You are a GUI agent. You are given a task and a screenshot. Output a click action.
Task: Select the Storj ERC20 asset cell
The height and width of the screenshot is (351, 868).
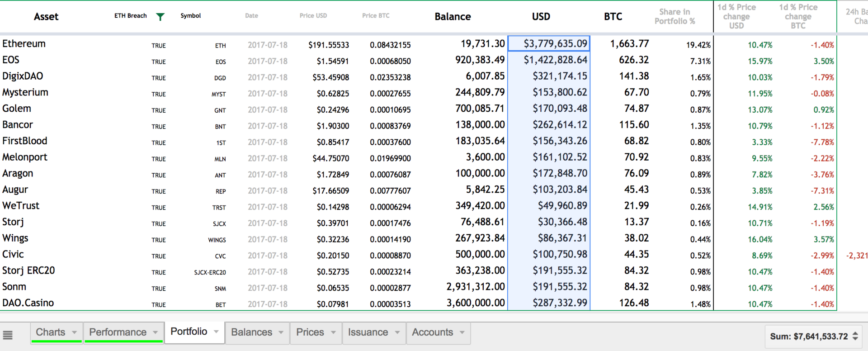pyautogui.click(x=28, y=270)
